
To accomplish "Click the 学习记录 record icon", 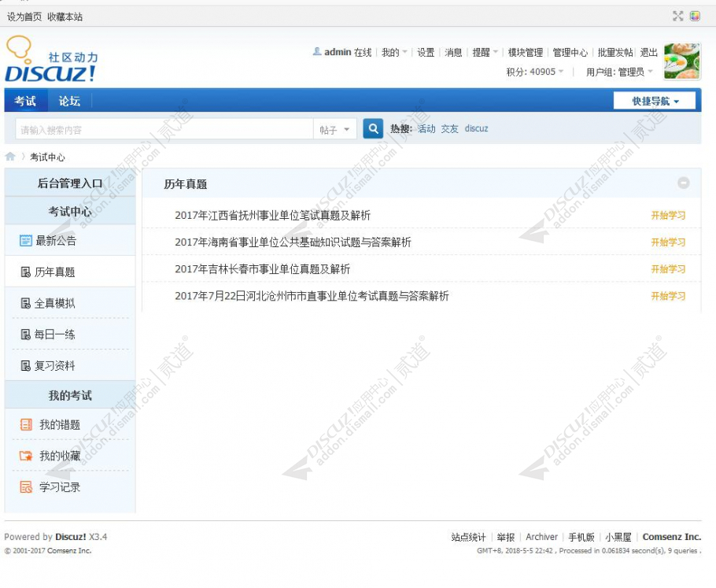I will pos(26,487).
